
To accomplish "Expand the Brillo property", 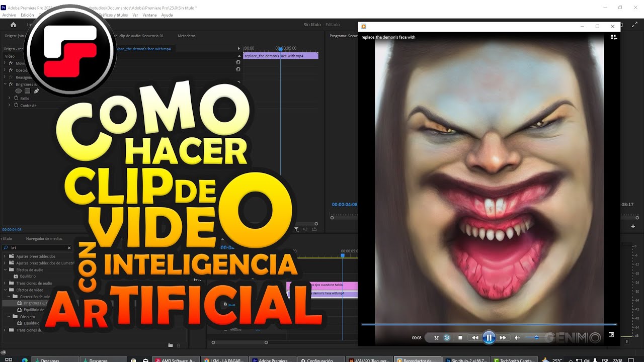I will (9, 99).
